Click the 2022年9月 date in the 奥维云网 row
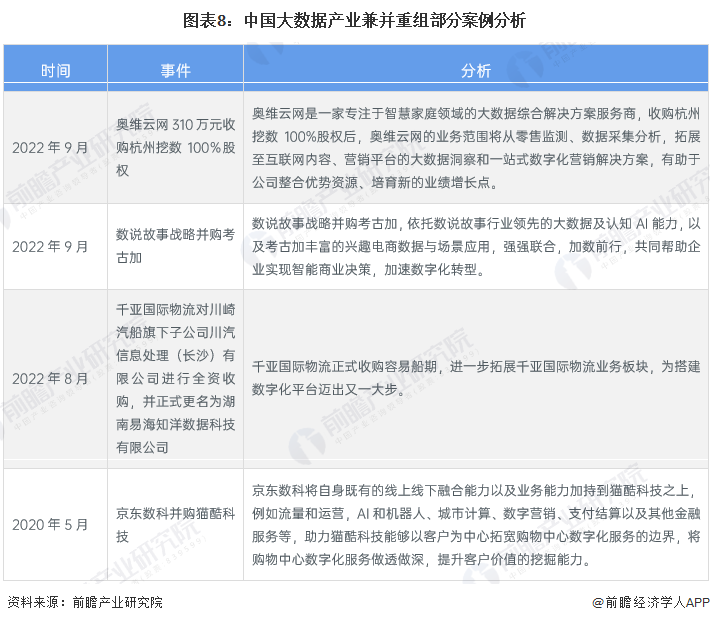Image resolution: width=710 pixels, height=623 pixels. 50,148
